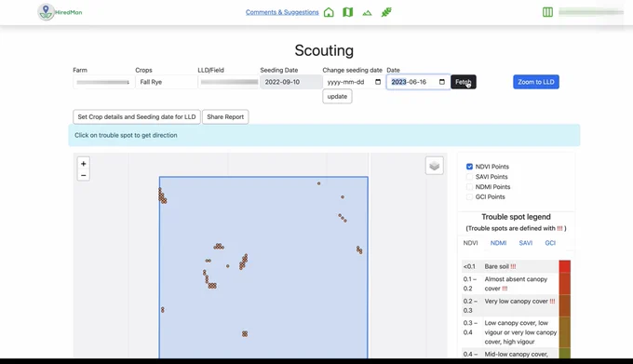The image size is (633, 364).
Task: Click the Share Report button
Action: [225, 116]
